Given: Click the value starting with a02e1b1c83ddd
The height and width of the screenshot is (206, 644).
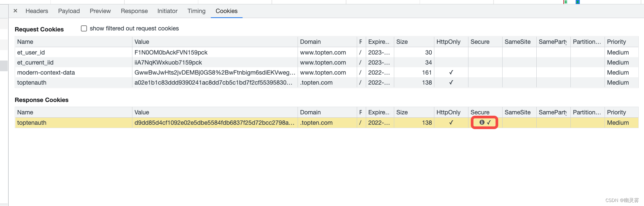Looking at the screenshot, I should click(213, 83).
